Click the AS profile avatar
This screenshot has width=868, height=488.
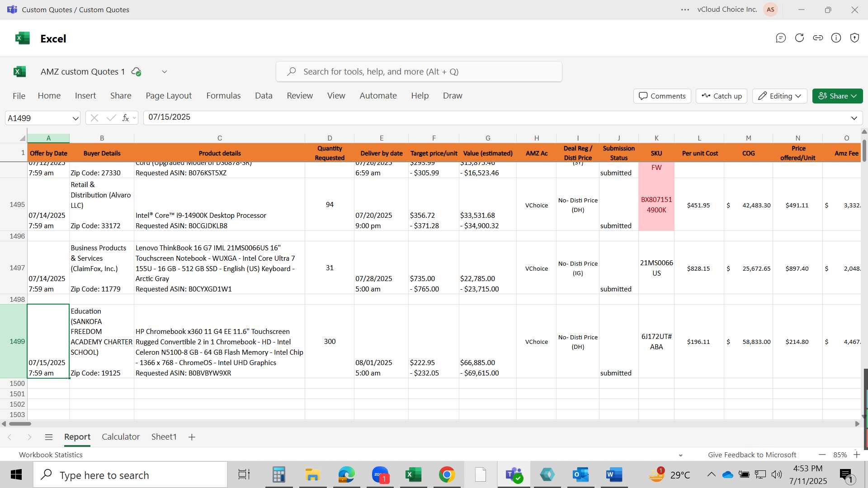pyautogui.click(x=771, y=9)
